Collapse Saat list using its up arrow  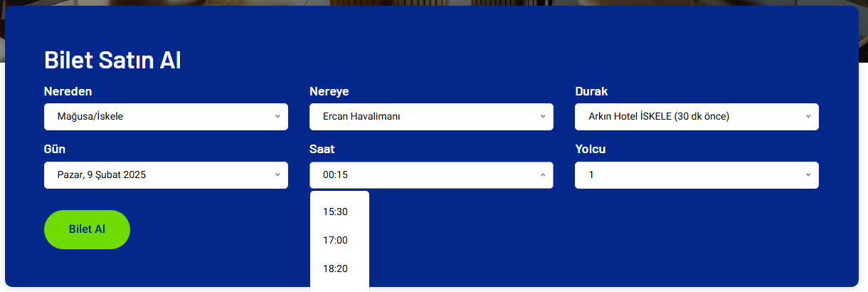pos(543,175)
